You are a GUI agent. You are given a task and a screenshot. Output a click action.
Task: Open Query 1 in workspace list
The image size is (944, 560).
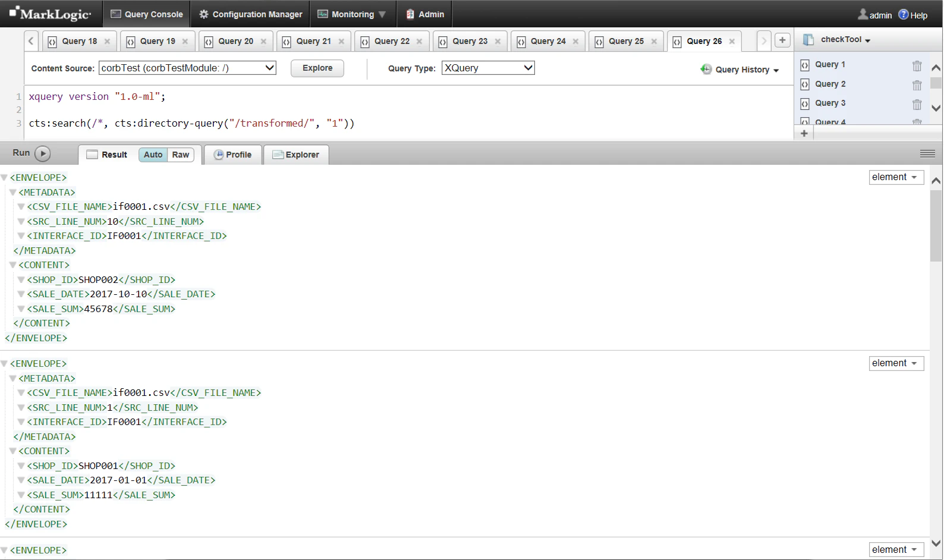pos(830,64)
